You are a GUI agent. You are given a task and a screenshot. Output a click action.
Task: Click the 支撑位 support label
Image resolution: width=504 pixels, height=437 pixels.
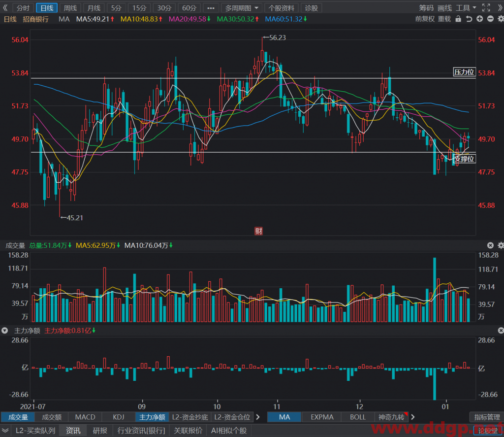pos(464,159)
